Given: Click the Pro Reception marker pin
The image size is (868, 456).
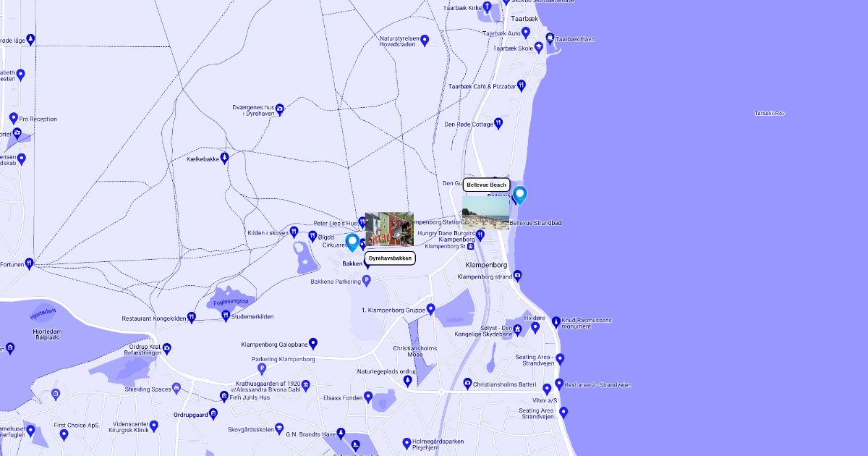Looking at the screenshot, I should click(14, 118).
